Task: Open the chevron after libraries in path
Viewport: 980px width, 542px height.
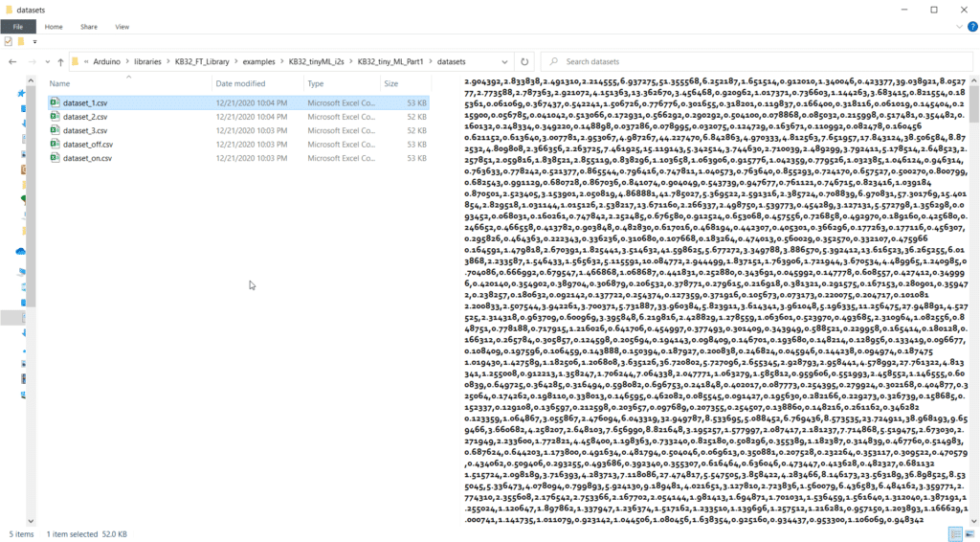Action: (168, 62)
